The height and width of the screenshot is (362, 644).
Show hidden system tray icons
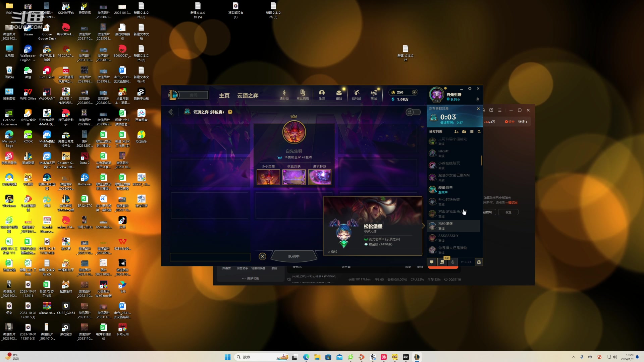[x=574, y=357]
